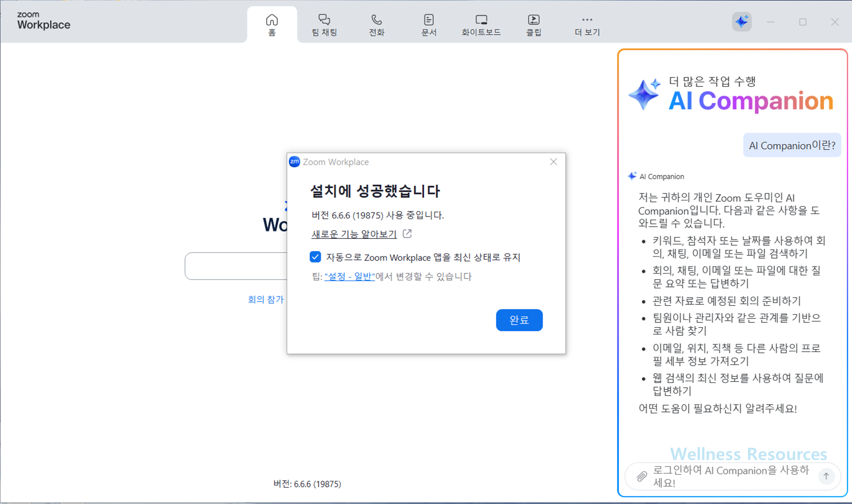Viewport: 852px width, 504px height.
Task: Click the paperclip attach icon in AI Companion
Action: [642, 476]
